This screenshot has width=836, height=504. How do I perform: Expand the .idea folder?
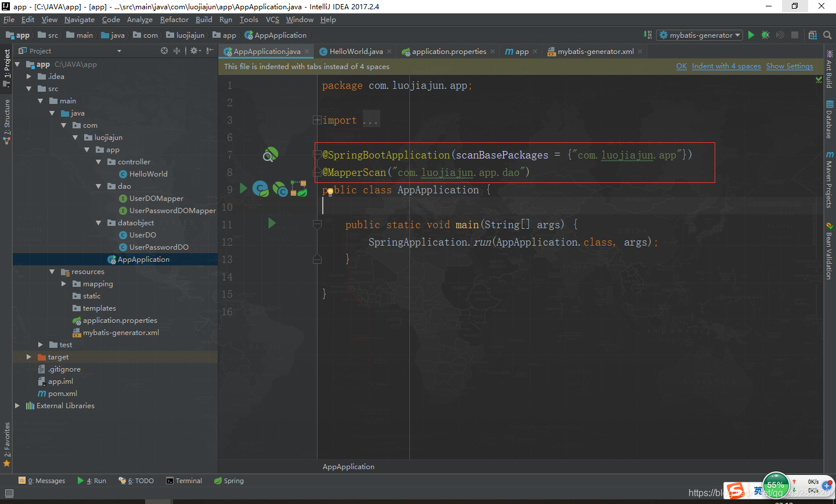(29, 77)
